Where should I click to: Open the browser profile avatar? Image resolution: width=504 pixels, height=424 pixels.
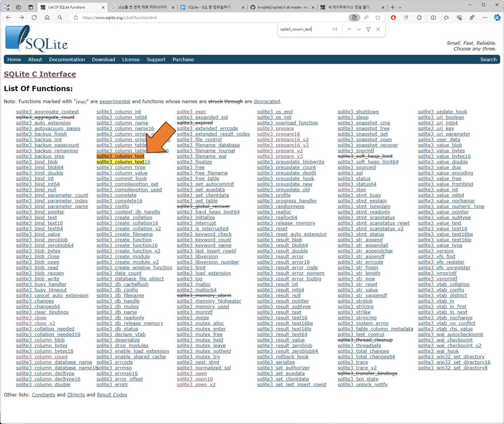tap(7, 7)
